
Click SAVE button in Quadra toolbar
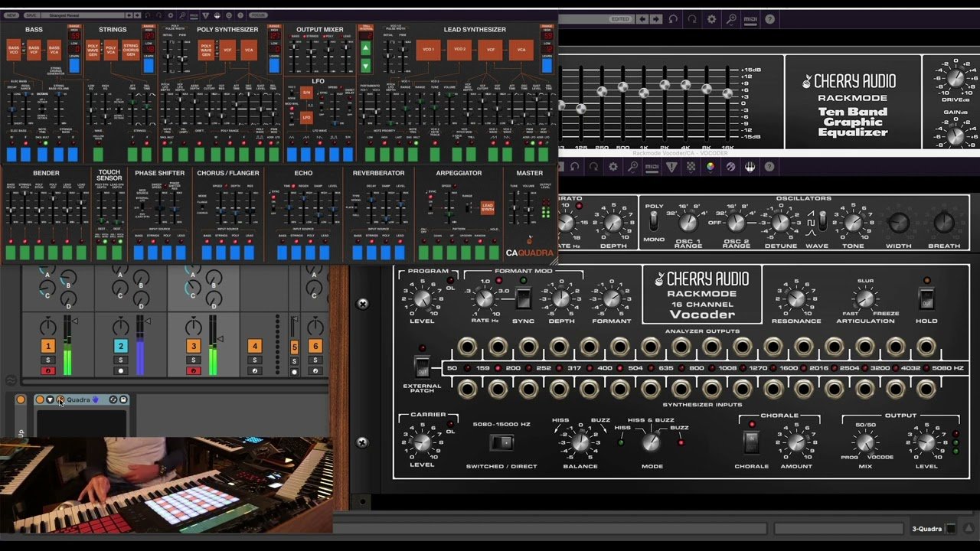[31, 15]
